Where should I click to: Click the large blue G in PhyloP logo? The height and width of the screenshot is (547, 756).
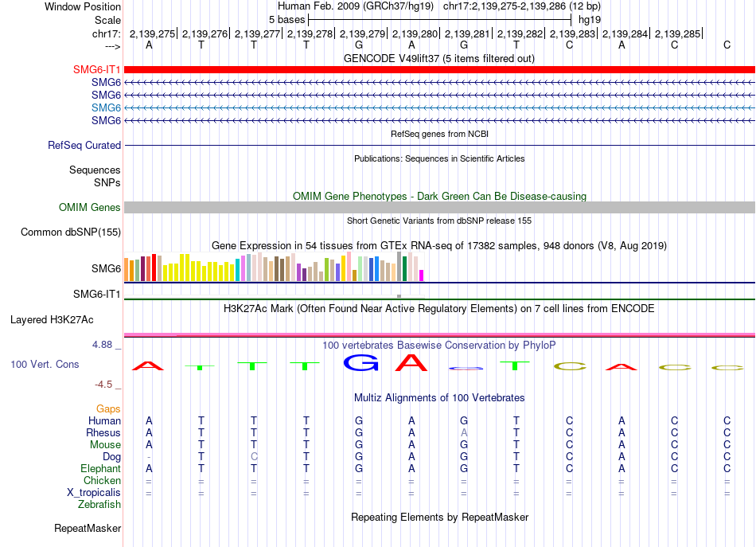(360, 363)
